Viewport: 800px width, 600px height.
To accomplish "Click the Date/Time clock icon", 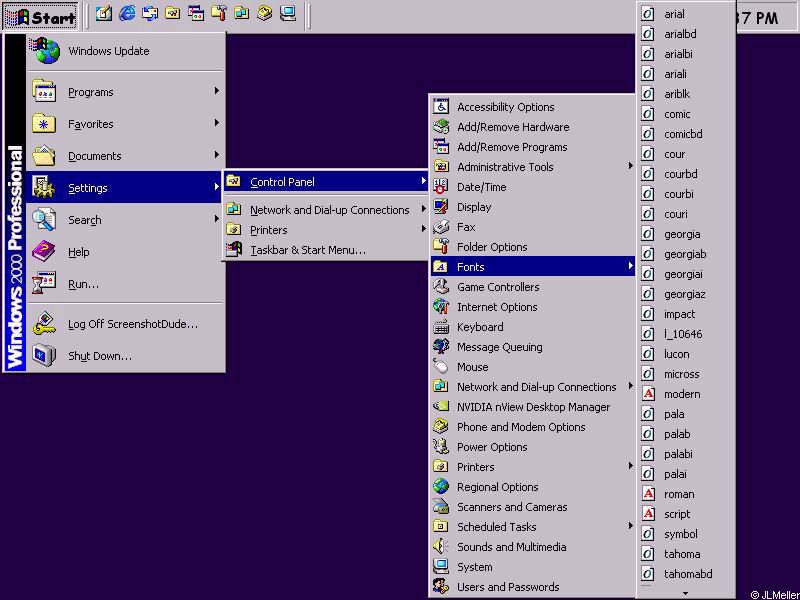I will (x=441, y=187).
